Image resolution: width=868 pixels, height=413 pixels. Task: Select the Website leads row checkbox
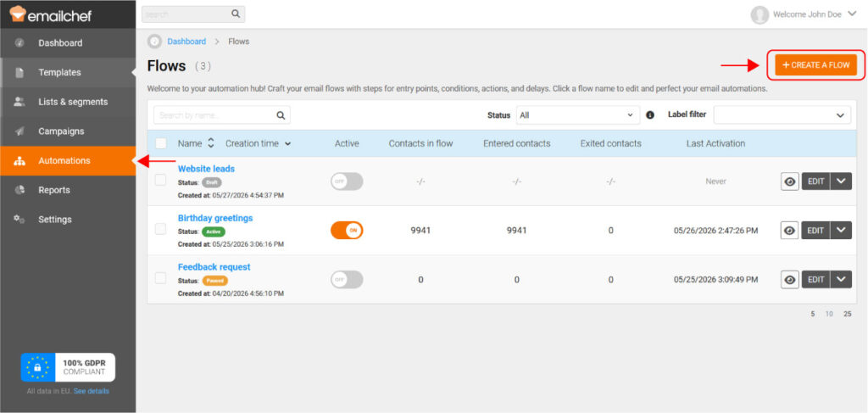click(160, 180)
